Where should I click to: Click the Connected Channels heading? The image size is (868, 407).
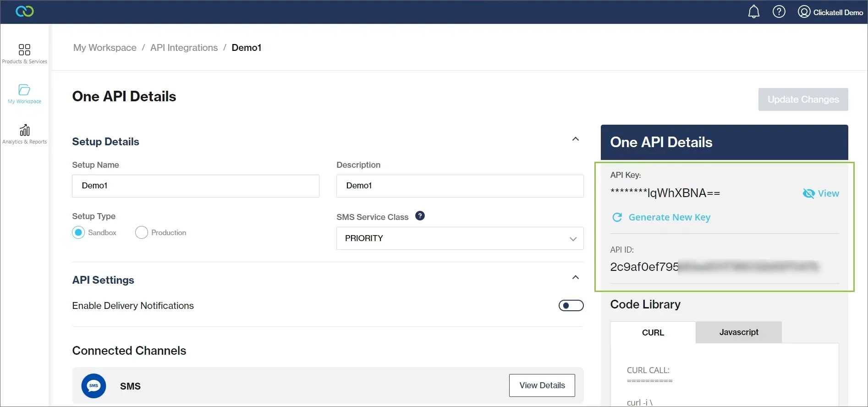[x=129, y=351]
